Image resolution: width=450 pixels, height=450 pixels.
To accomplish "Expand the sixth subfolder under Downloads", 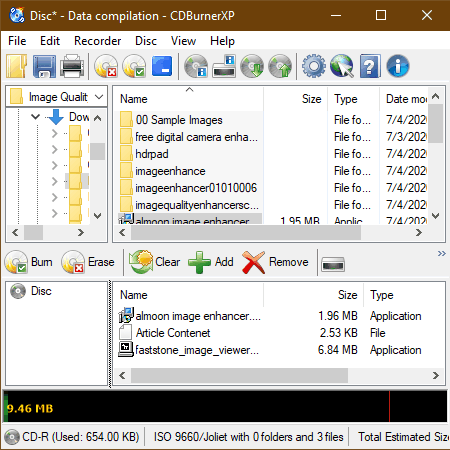I will (55, 213).
